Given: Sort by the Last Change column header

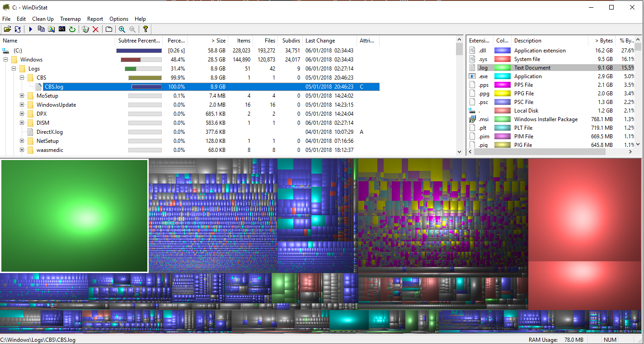Looking at the screenshot, I should 330,41.
